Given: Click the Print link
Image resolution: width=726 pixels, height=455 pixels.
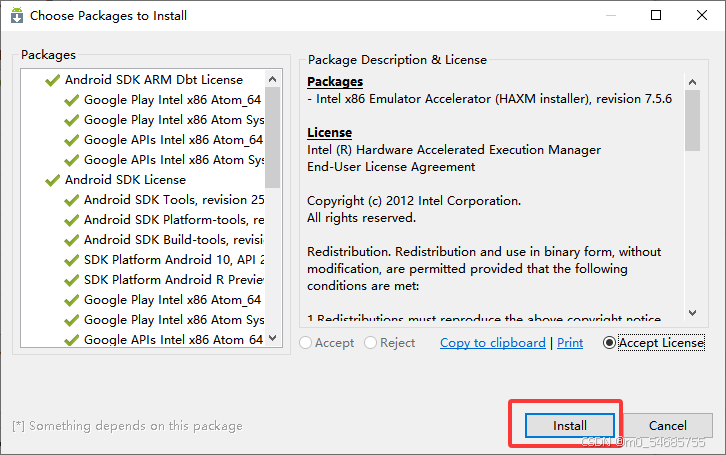Looking at the screenshot, I should [x=570, y=343].
